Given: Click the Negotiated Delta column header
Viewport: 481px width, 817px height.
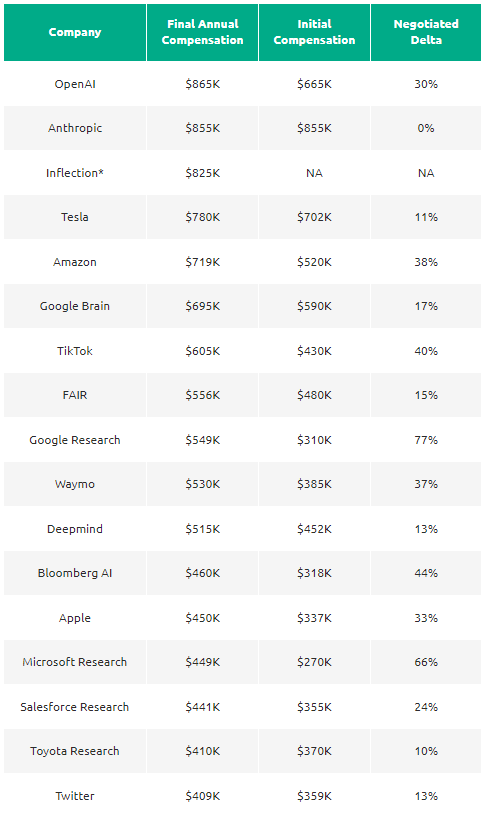Looking at the screenshot, I should [x=426, y=32].
